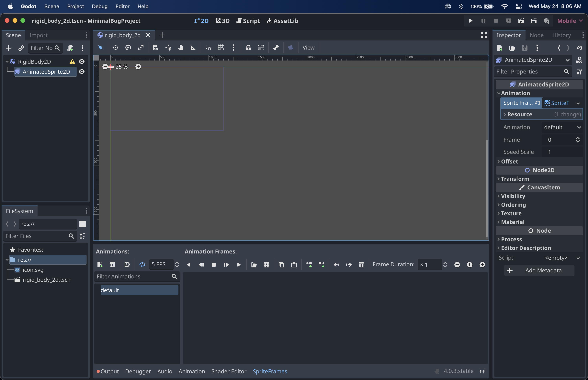Open the Debug menu
Viewport: 588px width, 380px height.
click(x=99, y=6)
